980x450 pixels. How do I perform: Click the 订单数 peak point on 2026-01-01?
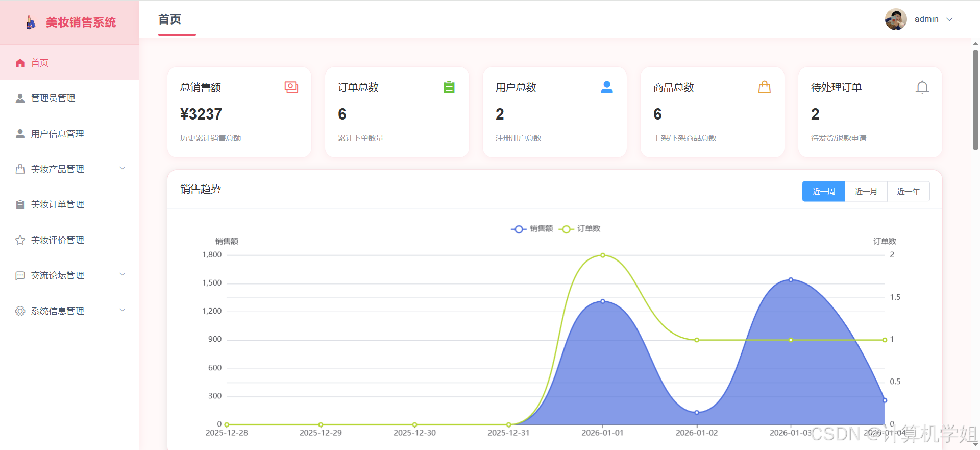(603, 255)
